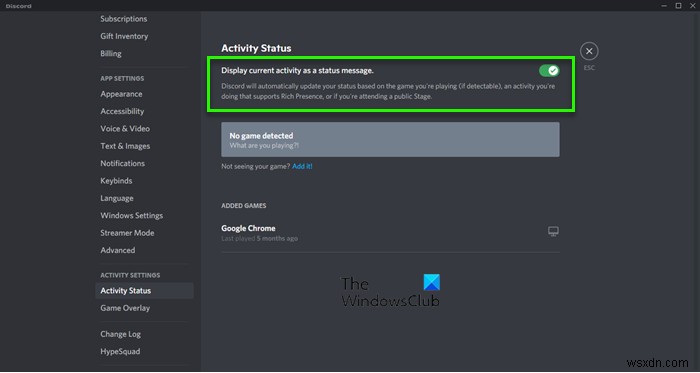The width and height of the screenshot is (700, 373).
Task: Open HypeSquad page
Action: click(120, 352)
